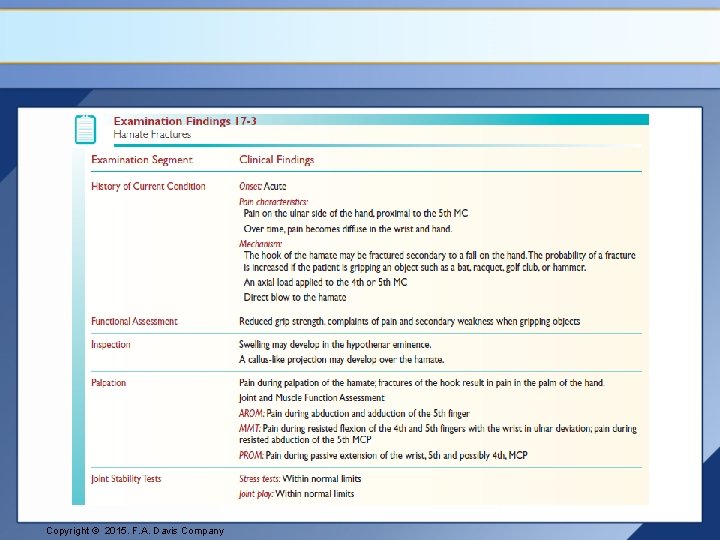Click text about pain on the ulnar side
Image resolution: width=720 pixels, height=540 pixels.
(356, 213)
